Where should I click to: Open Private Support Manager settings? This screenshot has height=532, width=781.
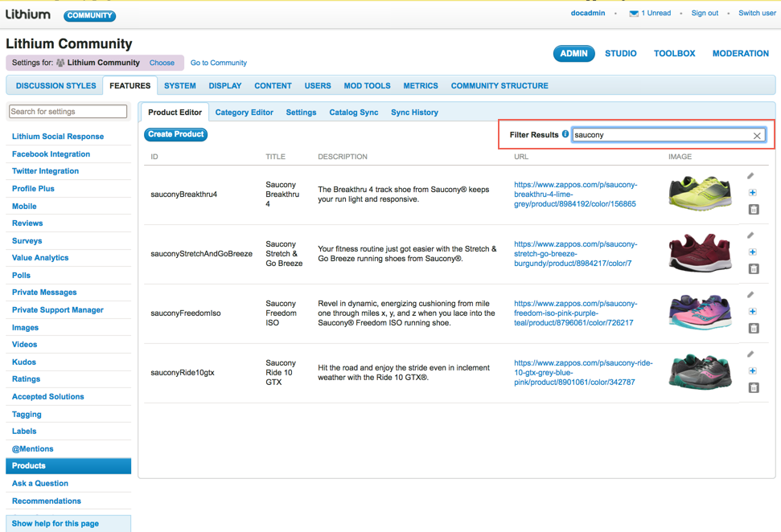pos(58,310)
